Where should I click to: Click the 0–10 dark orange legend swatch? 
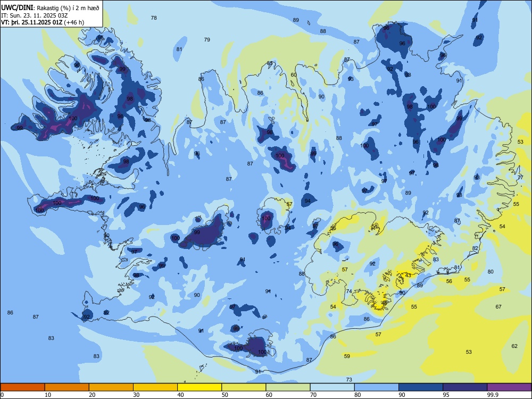tap(22, 387)
